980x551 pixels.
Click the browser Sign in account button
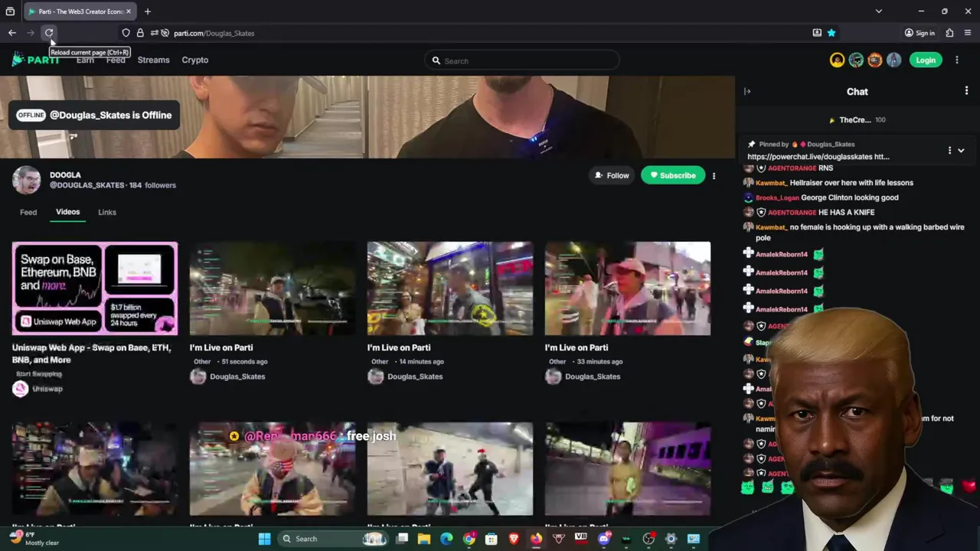pyautogui.click(x=920, y=33)
